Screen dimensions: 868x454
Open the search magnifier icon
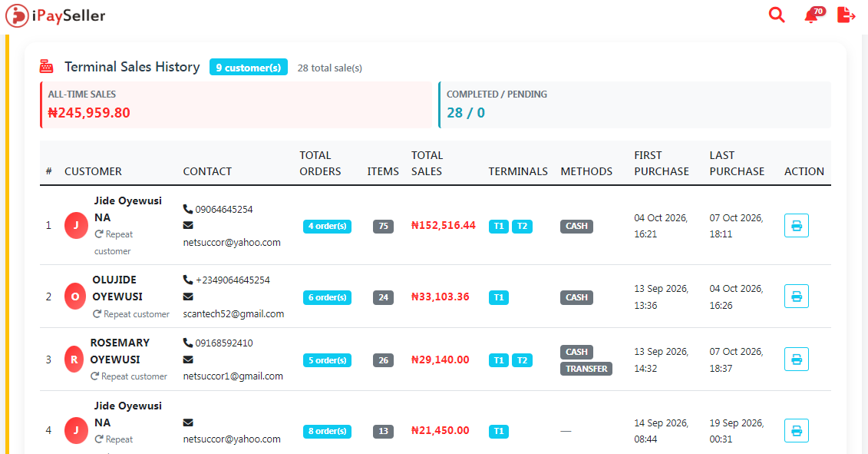(x=777, y=15)
